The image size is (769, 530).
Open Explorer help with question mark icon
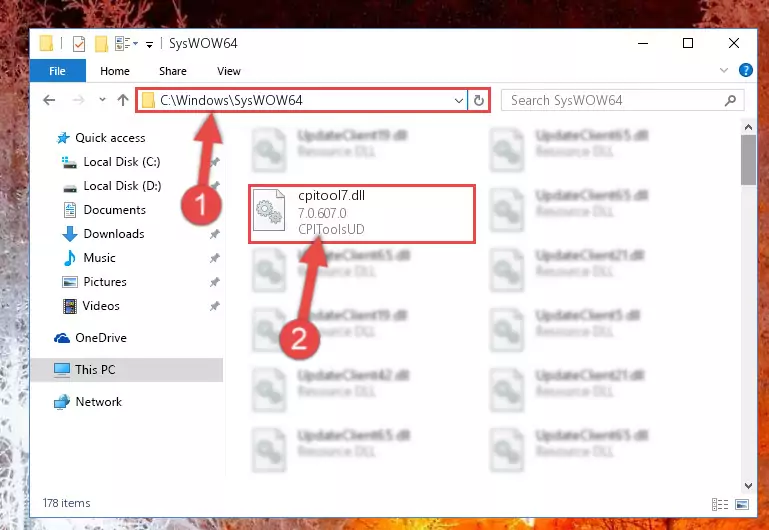click(x=745, y=71)
